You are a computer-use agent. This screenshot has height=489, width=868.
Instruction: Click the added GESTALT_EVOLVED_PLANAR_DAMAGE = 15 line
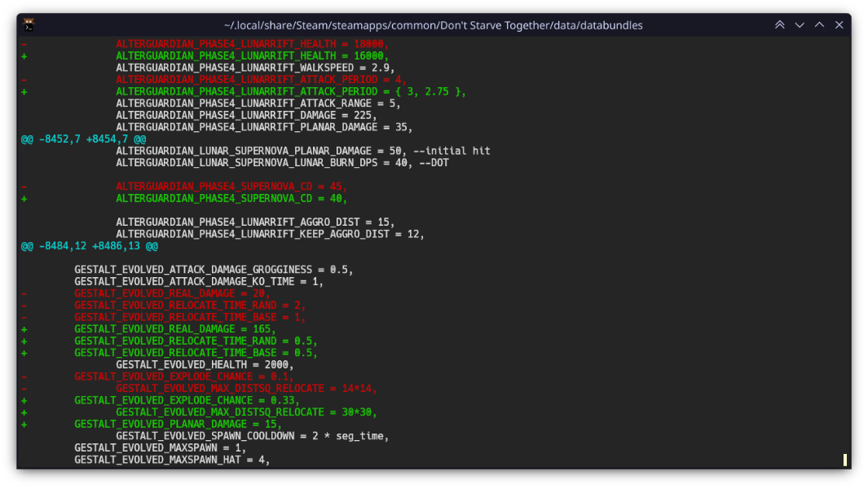point(178,424)
